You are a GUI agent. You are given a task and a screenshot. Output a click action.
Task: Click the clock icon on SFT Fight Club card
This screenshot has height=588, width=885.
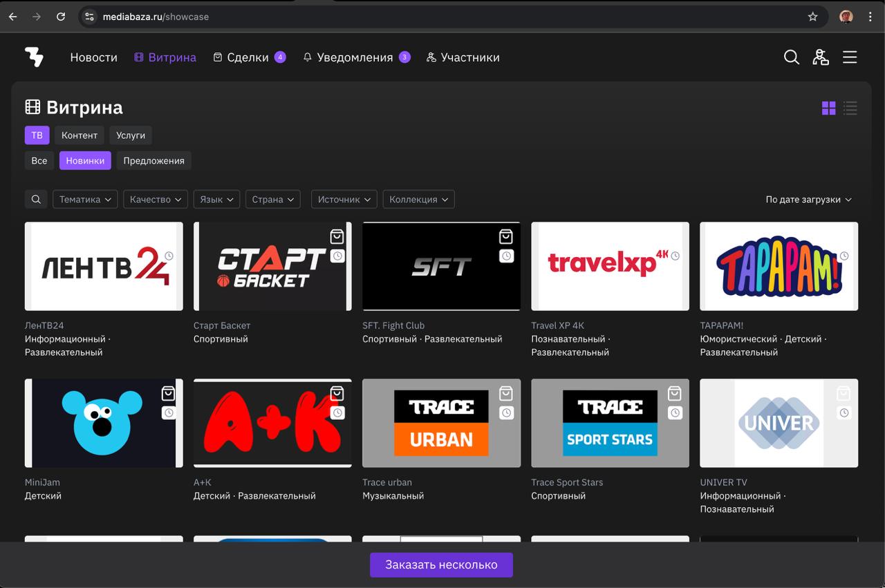[x=506, y=256]
